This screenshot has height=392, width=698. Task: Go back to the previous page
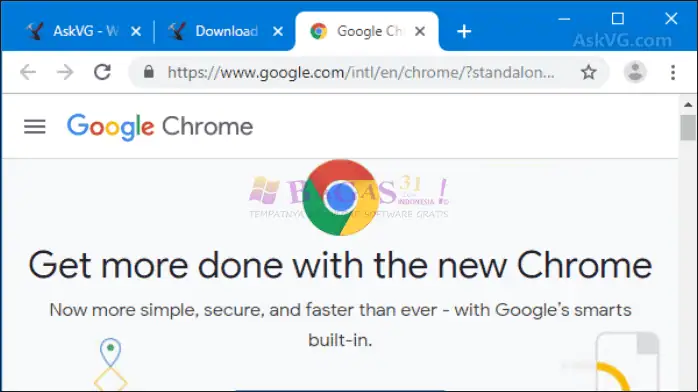click(28, 72)
